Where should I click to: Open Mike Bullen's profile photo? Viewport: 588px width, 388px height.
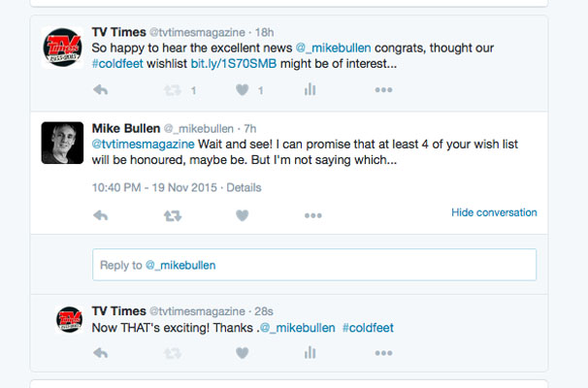tap(61, 144)
